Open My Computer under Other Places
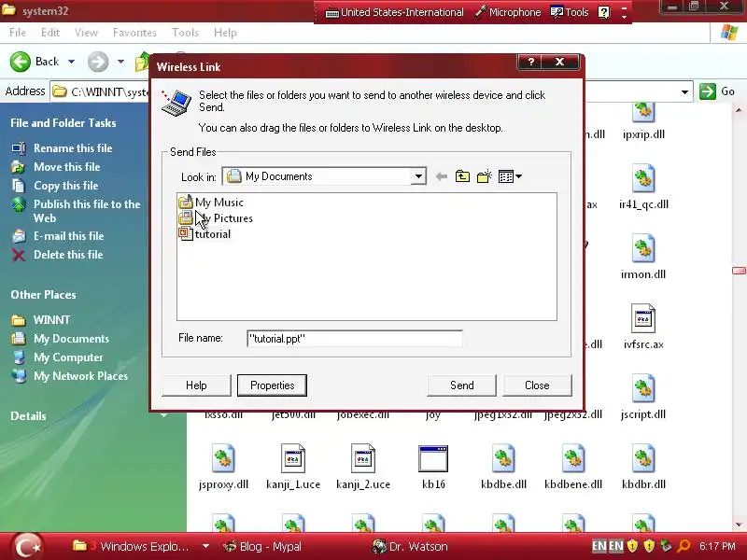Screen dimensions: 747x560 (x=68, y=357)
